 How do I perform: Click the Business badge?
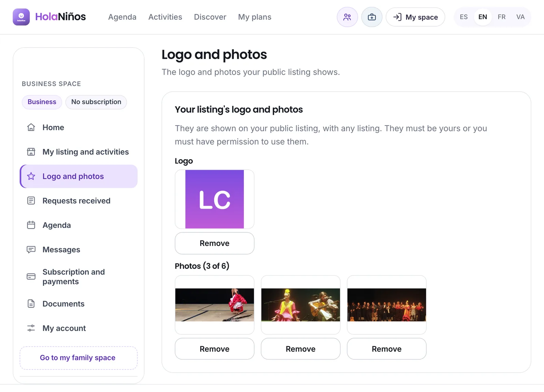click(42, 102)
